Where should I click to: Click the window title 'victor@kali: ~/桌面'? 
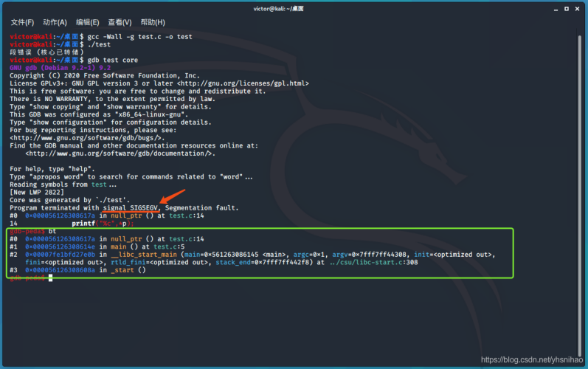(278, 9)
